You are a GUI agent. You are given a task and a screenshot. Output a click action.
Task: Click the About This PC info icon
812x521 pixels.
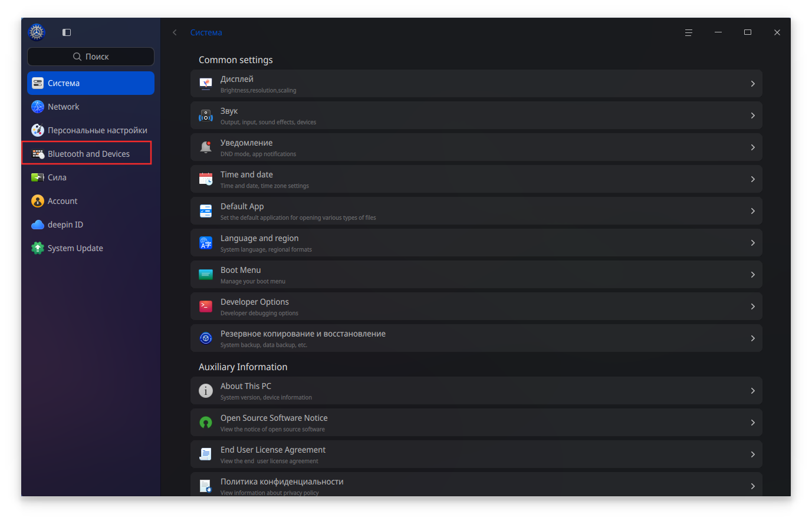(206, 391)
